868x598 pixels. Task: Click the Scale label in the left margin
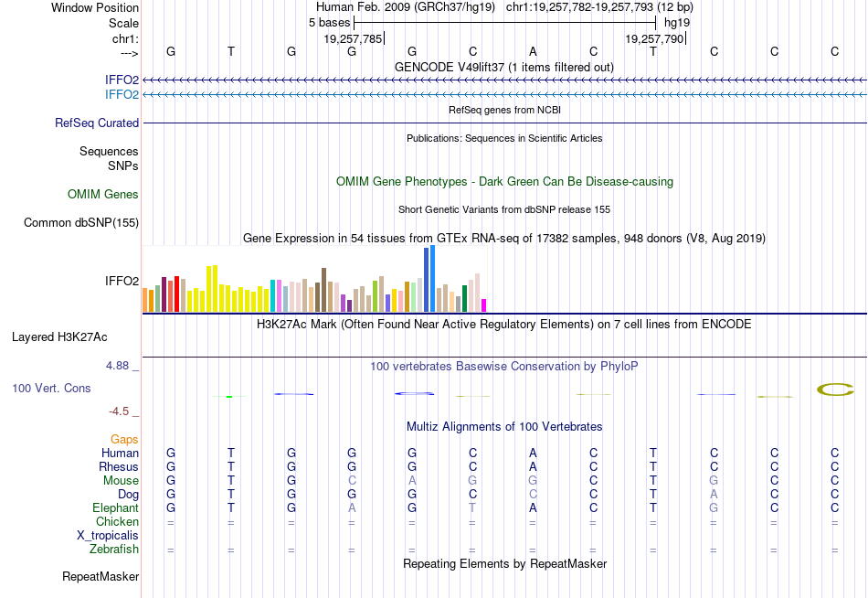coord(123,23)
